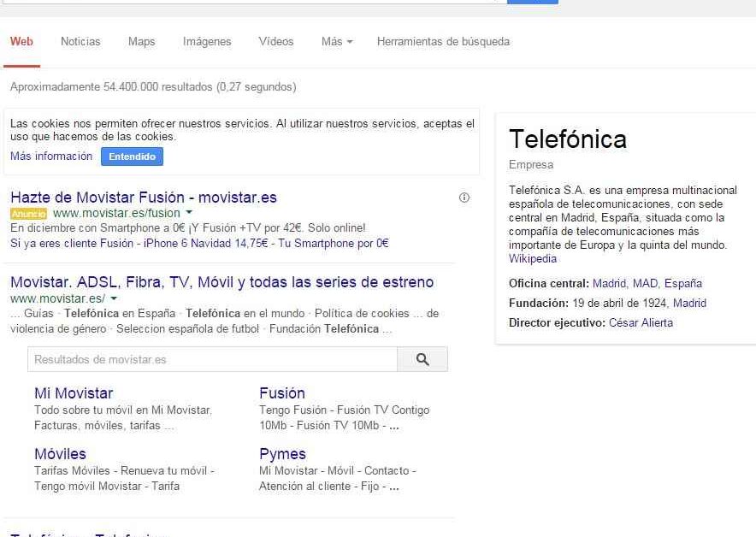Click the green www.movistar.es/ URL
The height and width of the screenshot is (537, 756).
tap(57, 298)
